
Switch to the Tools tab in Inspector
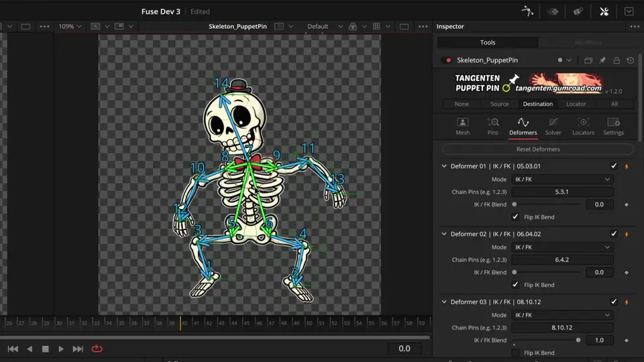(488, 42)
